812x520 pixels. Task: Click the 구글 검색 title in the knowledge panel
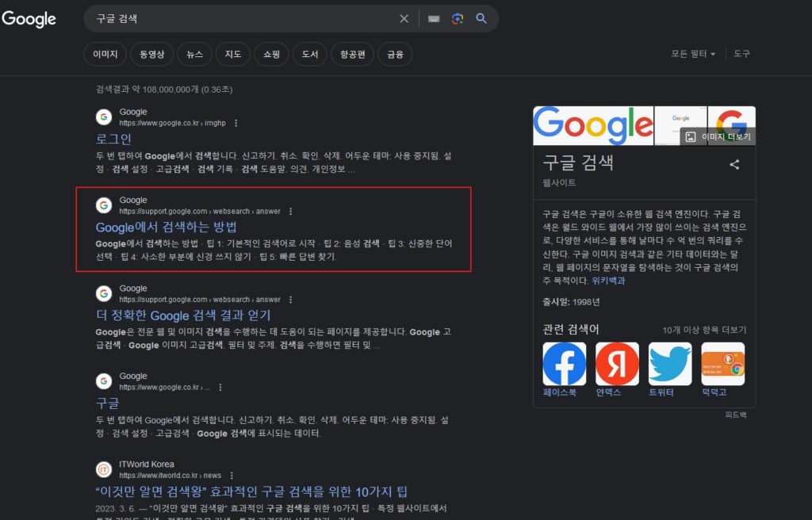tap(578, 162)
